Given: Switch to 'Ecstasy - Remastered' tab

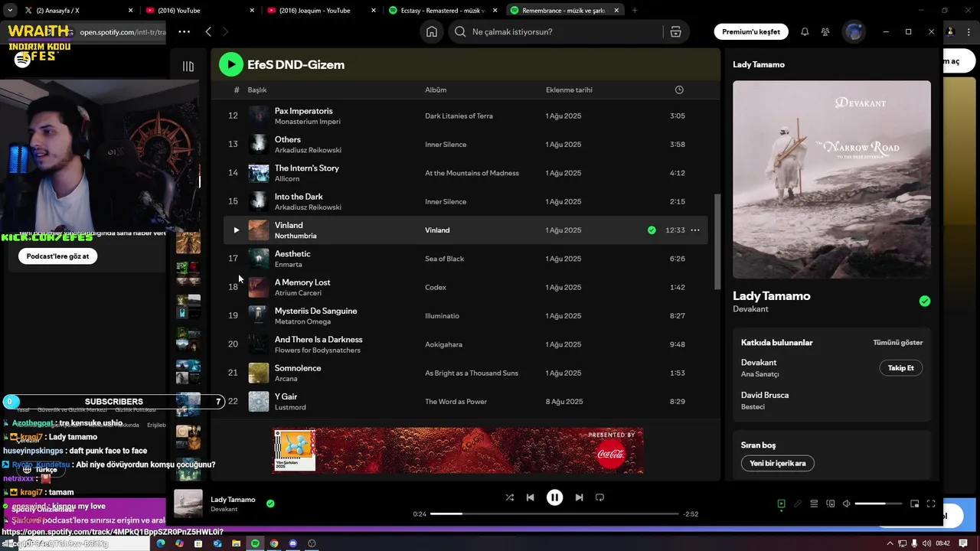Looking at the screenshot, I should 443,10.
